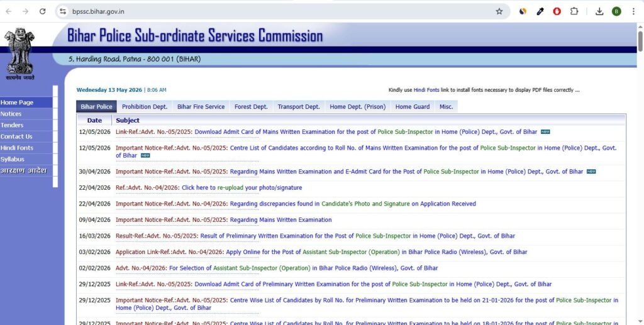The width and height of the screenshot is (644, 325).
Task: Click the Bihar Police Sub-ordinate Services Commission title
Action: [195, 36]
